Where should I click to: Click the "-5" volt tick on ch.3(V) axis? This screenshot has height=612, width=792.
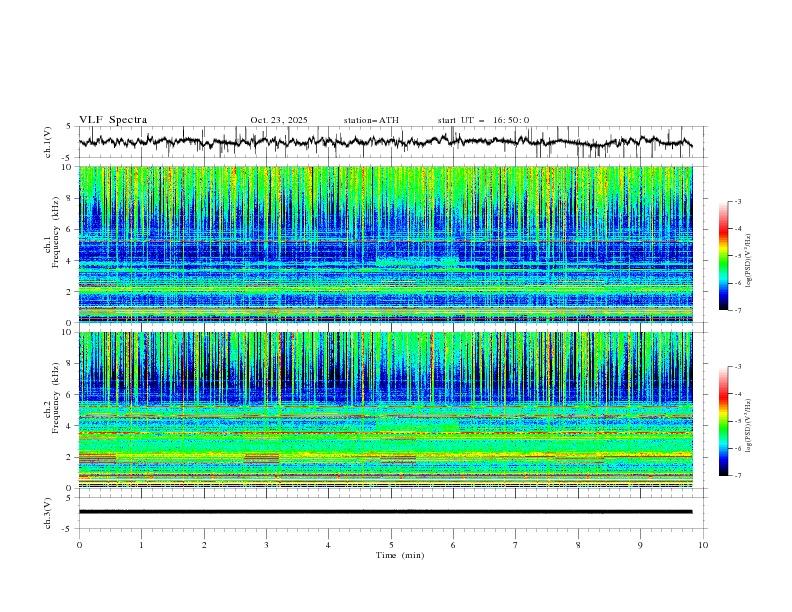tap(67, 529)
